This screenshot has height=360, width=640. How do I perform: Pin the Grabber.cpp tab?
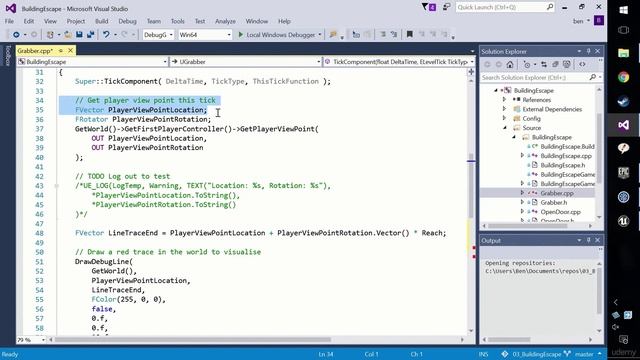(x=61, y=51)
